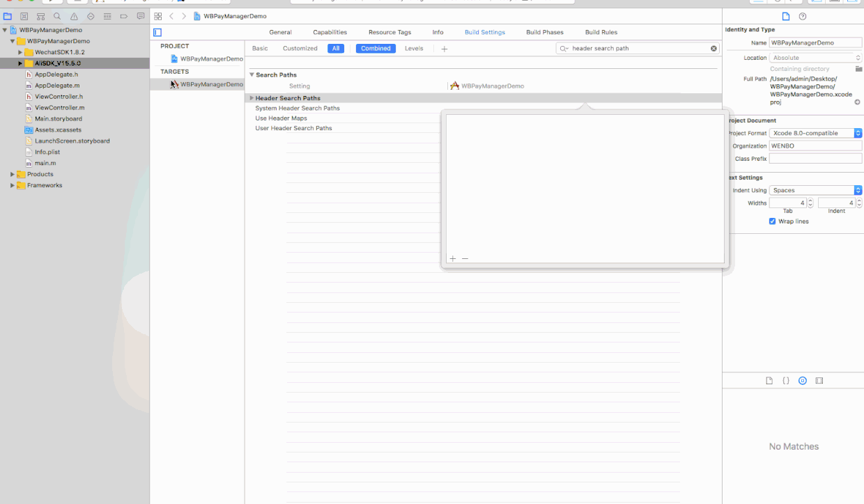Open the General tab

[280, 32]
